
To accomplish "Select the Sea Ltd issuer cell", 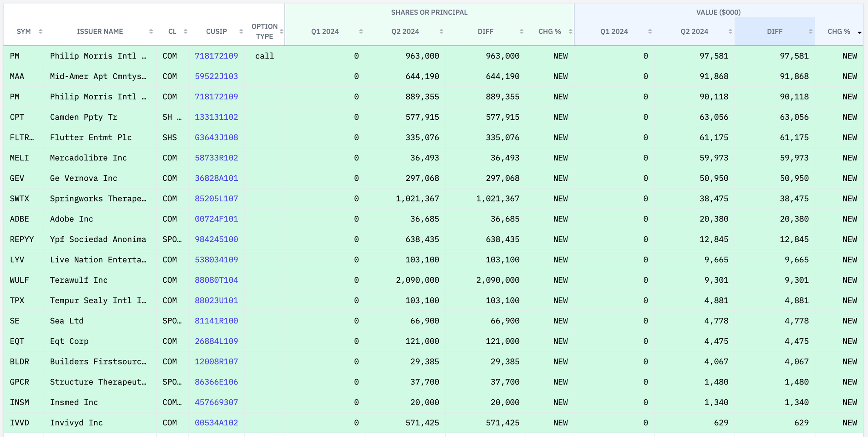I will 100,321.
